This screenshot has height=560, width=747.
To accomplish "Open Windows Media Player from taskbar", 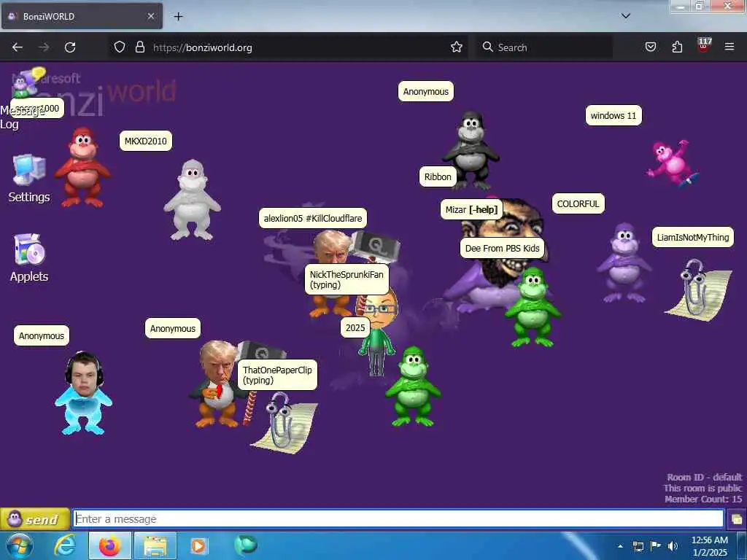I will 198,545.
